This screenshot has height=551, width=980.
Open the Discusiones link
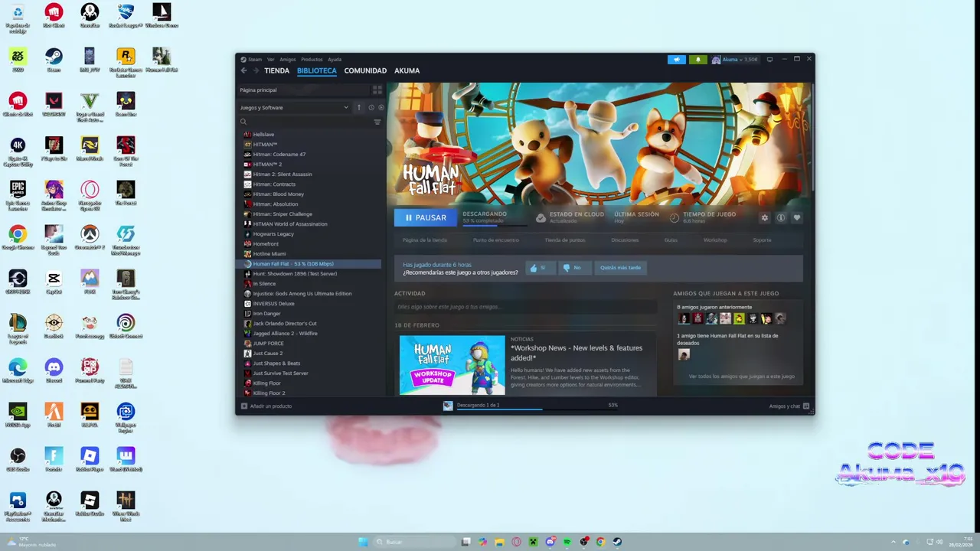click(625, 240)
